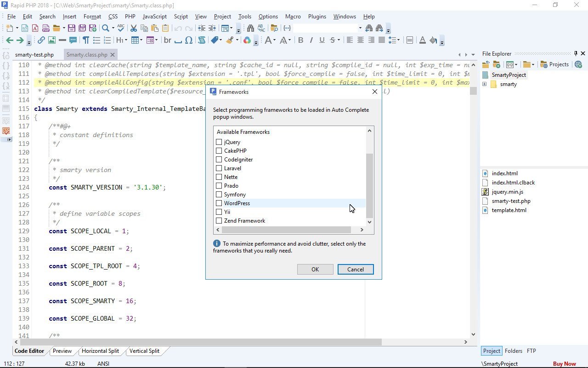This screenshot has height=368, width=588.
Task: Switch to the smarty-test.php tab
Action: (x=34, y=54)
